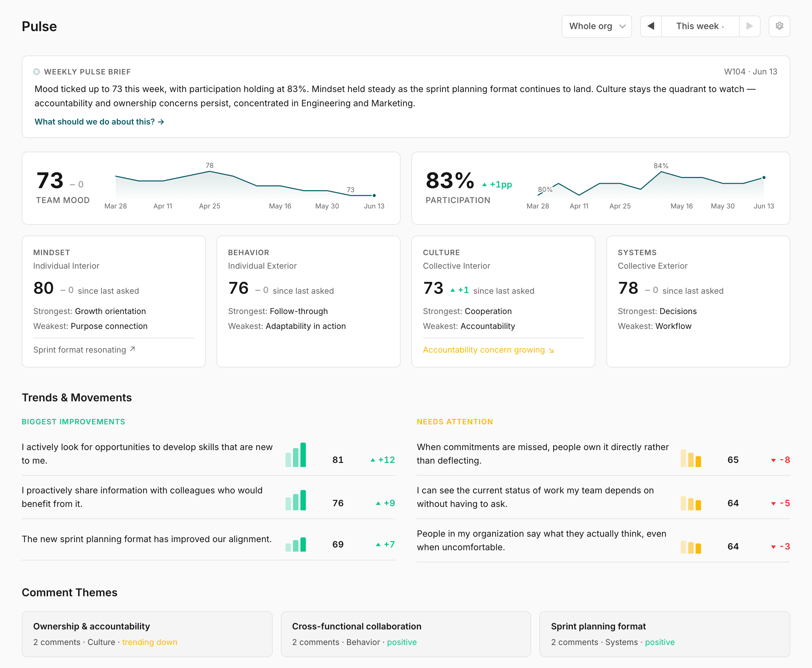Click the Pulse page title
This screenshot has width=812, height=668.
pyautogui.click(x=39, y=26)
